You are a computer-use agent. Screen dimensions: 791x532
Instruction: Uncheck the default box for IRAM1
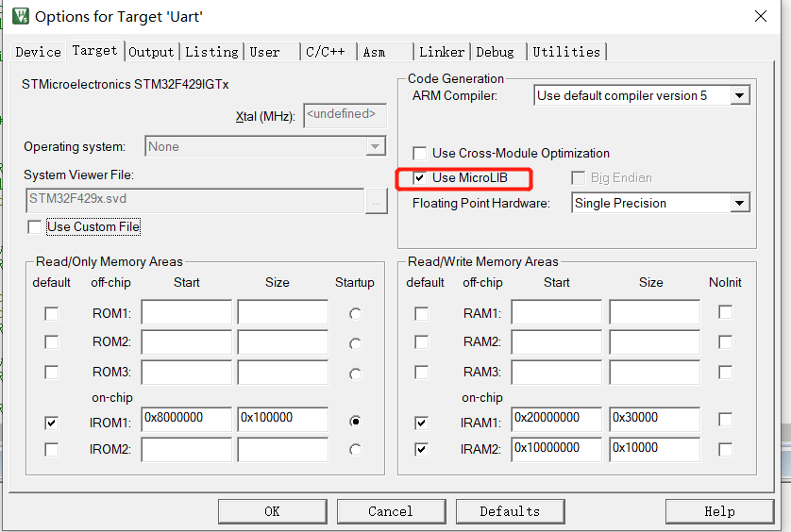coord(421,423)
